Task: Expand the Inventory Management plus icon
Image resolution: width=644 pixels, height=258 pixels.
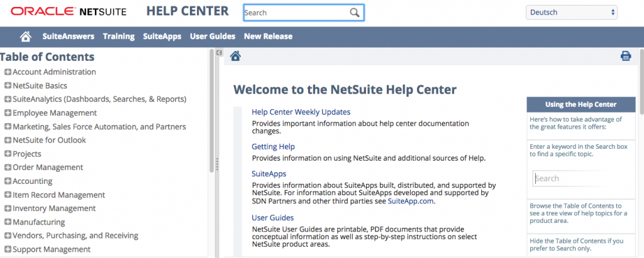Action: [x=8, y=208]
